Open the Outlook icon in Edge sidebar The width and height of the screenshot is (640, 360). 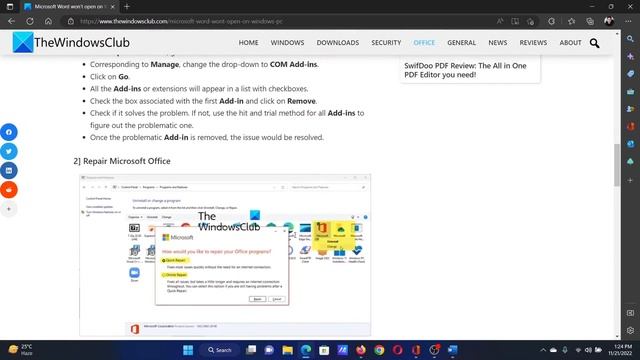(630, 144)
